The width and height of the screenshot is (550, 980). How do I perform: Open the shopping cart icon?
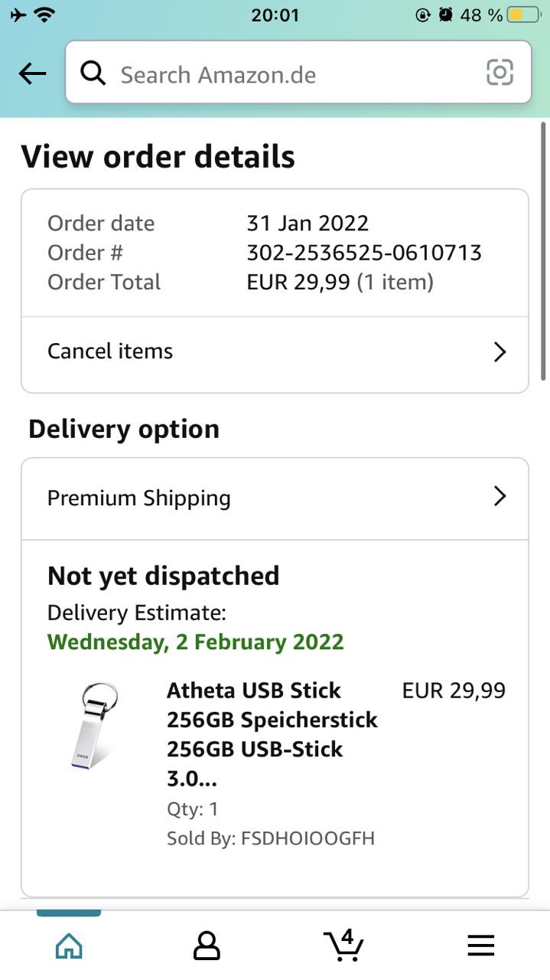tap(343, 945)
